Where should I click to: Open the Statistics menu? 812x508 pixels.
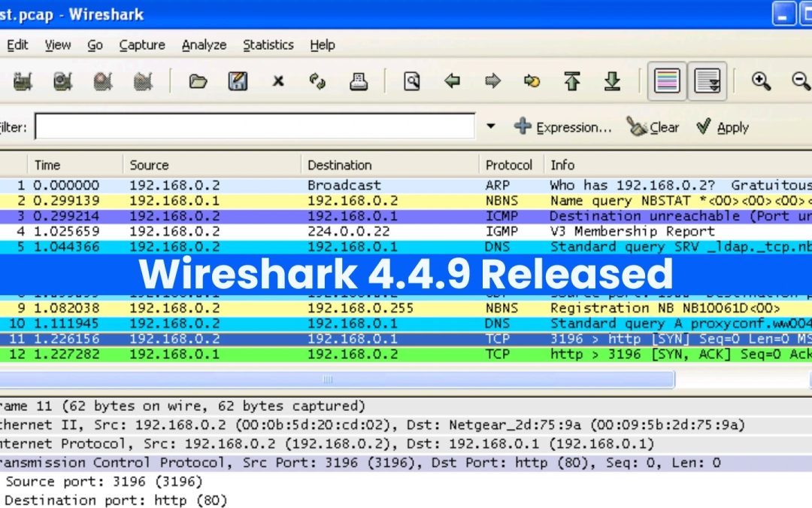[268, 45]
